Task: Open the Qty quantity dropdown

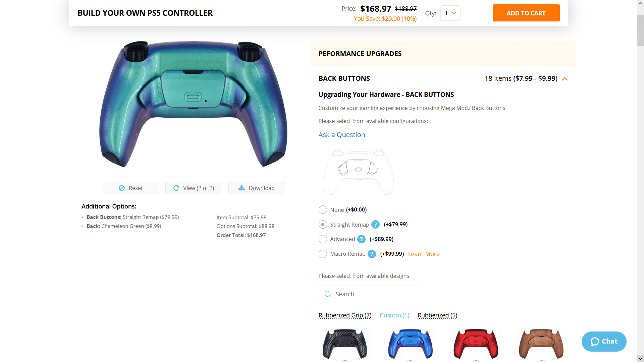Action: 450,13
